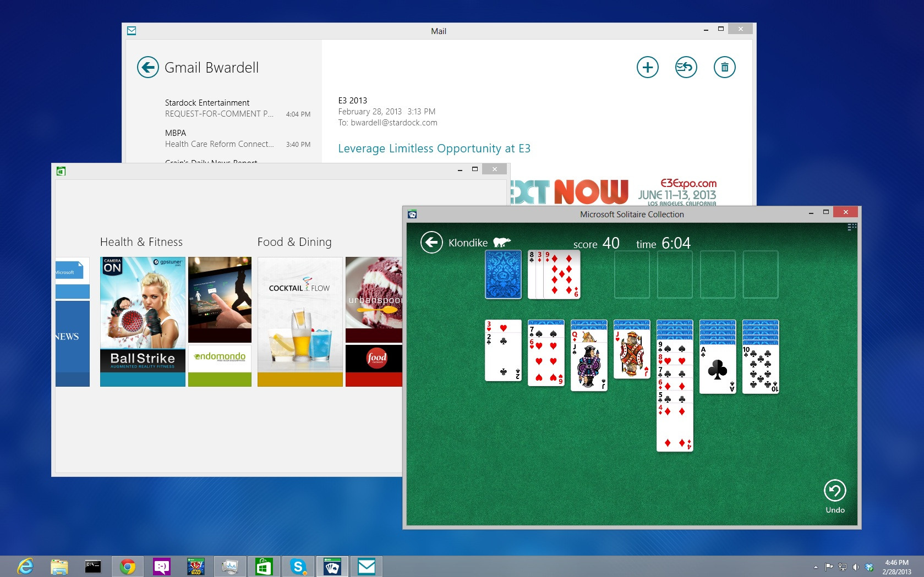Click the first empty foundation slot
This screenshot has width=924, height=577.
(632, 274)
